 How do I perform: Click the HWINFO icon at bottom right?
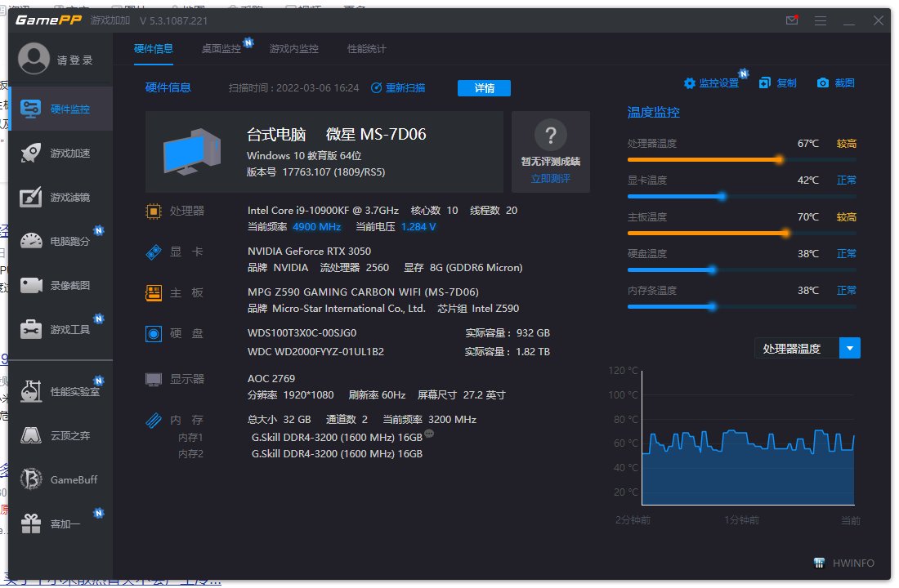point(819,563)
